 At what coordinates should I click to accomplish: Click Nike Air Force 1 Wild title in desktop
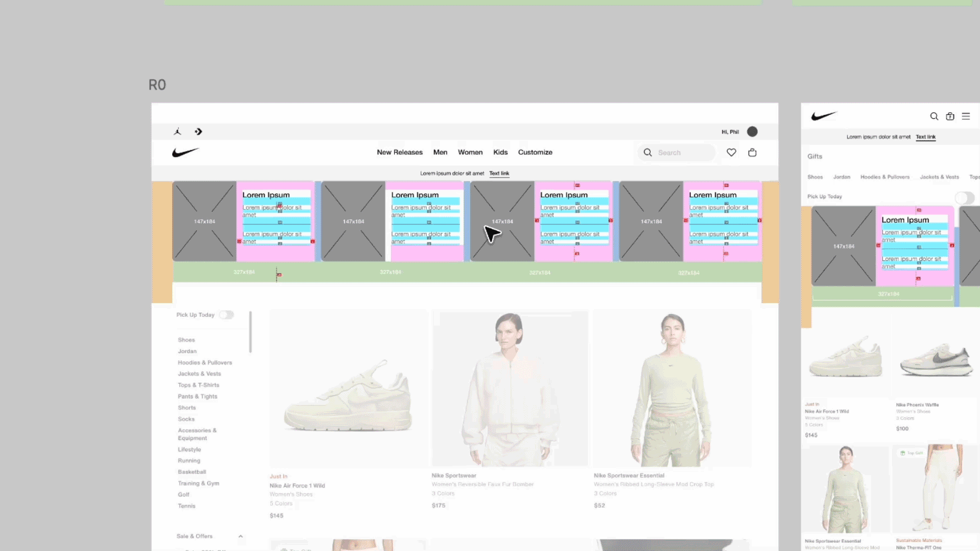coord(297,486)
